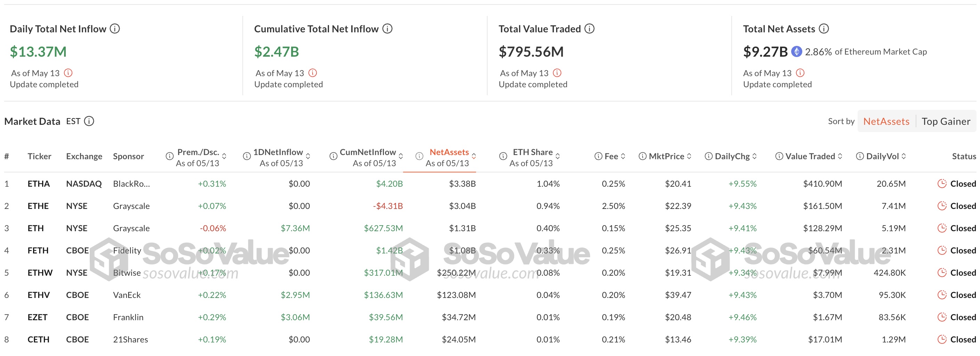Click info icon before Value Traded column header

click(x=779, y=156)
